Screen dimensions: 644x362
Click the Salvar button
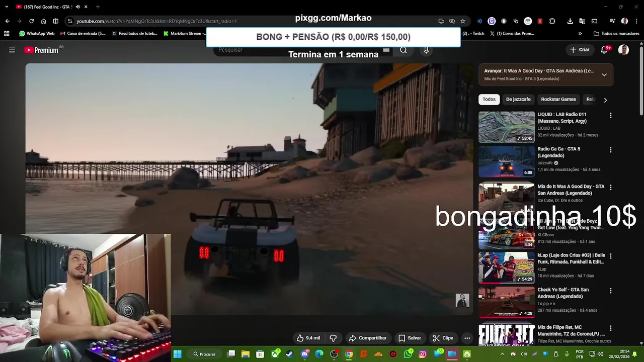[x=410, y=338]
